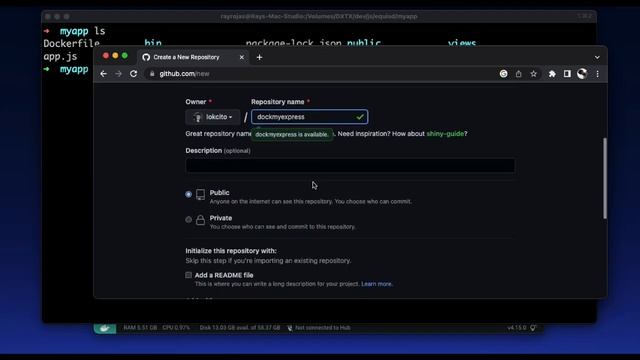640x360 pixels.
Task: Open the README Learn more link
Action: tap(376, 284)
